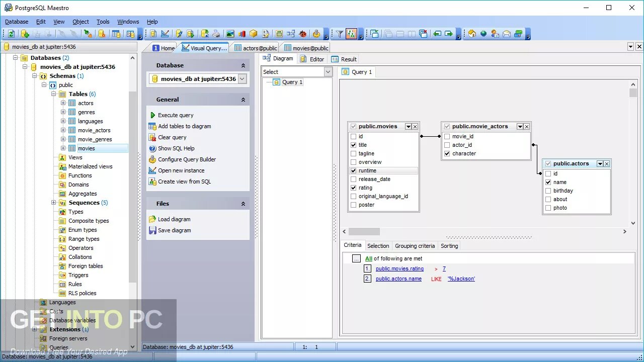Select the movie_genres table in the tree
The image size is (644, 362).
[x=95, y=139]
